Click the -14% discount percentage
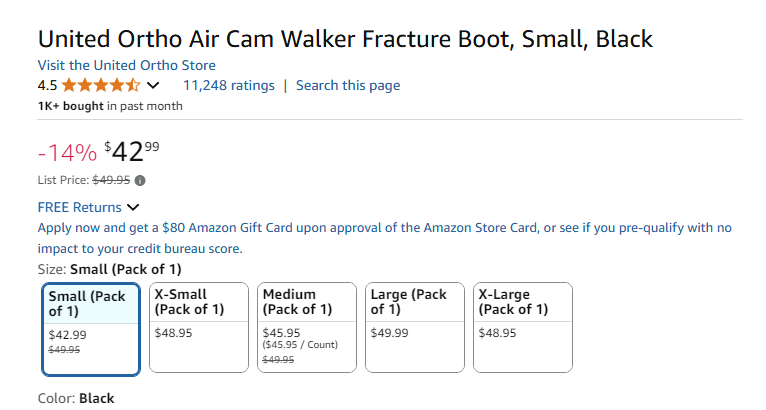Viewport: 766px width, 410px height. (x=67, y=152)
